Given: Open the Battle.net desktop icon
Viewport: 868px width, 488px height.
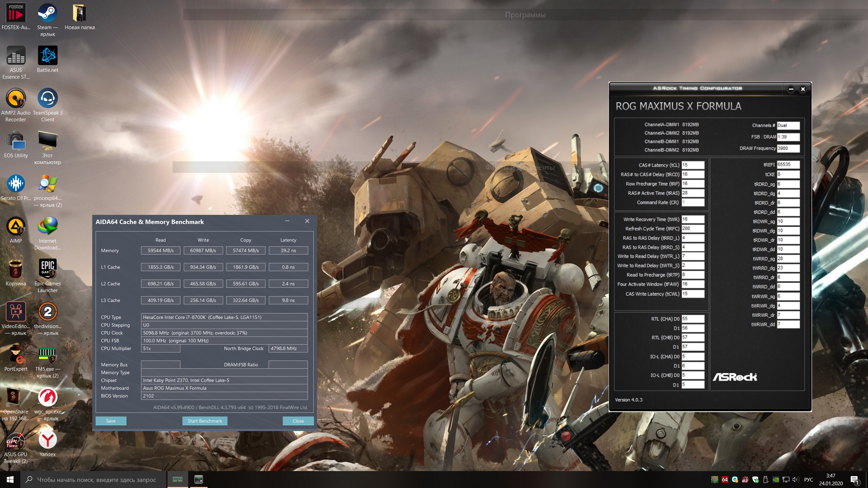Looking at the screenshot, I should point(47,56).
